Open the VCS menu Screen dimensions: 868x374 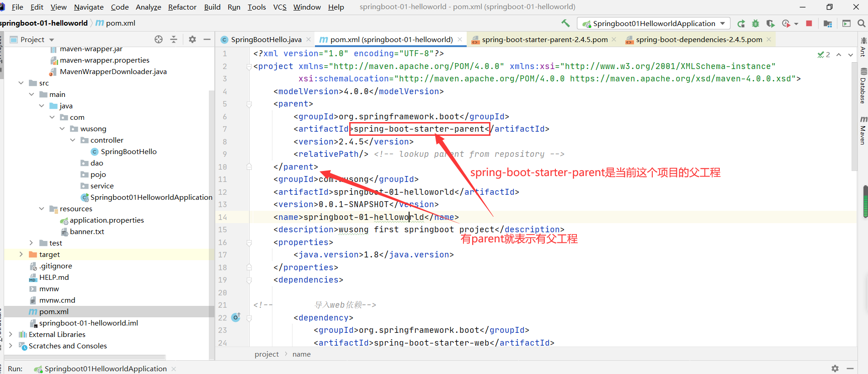tap(280, 7)
